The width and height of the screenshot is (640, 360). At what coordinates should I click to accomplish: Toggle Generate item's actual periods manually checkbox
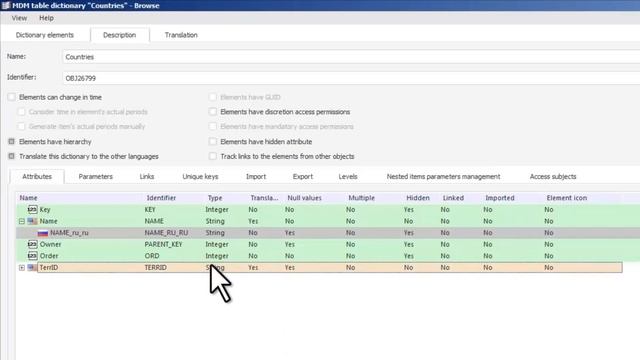(x=21, y=127)
